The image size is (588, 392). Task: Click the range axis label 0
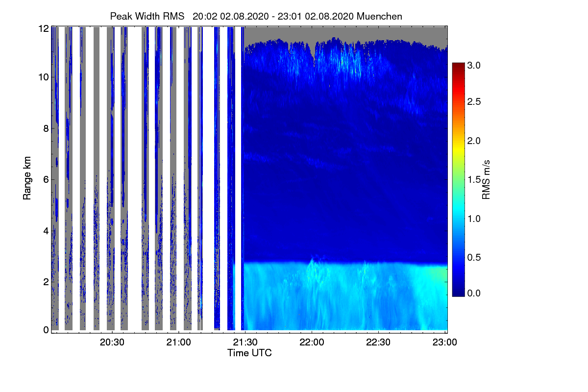click(x=46, y=330)
